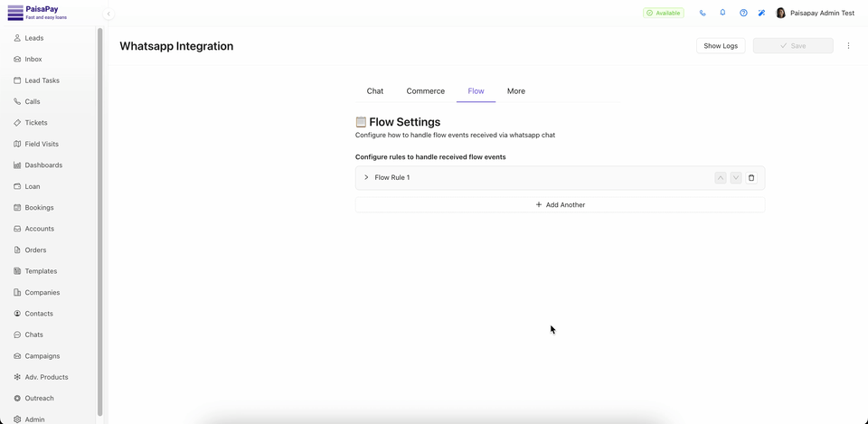Click the sidebar vertical scrollbar
The width and height of the screenshot is (868, 424).
[x=99, y=217]
